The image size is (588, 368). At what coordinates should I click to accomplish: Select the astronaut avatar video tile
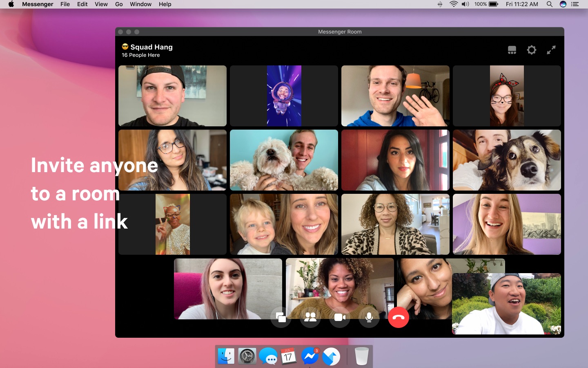tap(284, 96)
